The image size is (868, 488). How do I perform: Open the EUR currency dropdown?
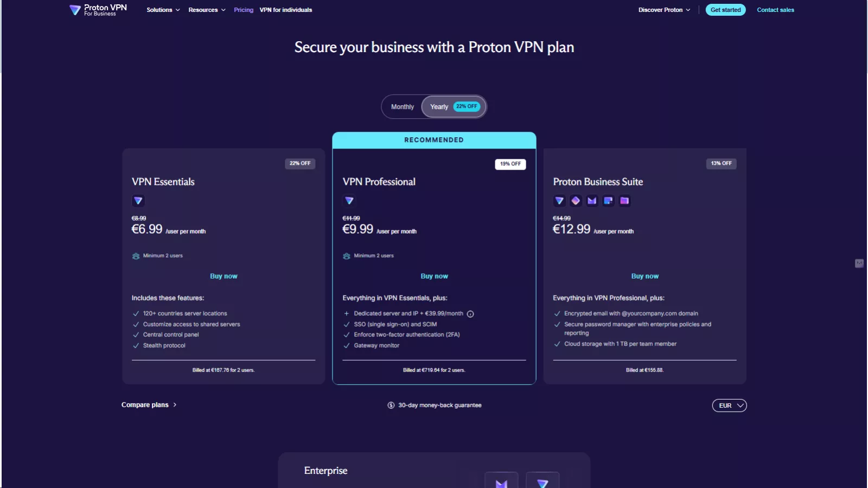tap(729, 405)
